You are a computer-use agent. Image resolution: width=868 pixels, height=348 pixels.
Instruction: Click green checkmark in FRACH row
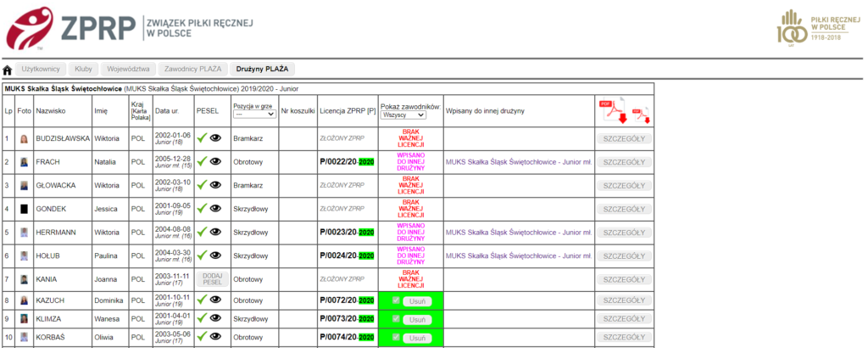point(202,162)
